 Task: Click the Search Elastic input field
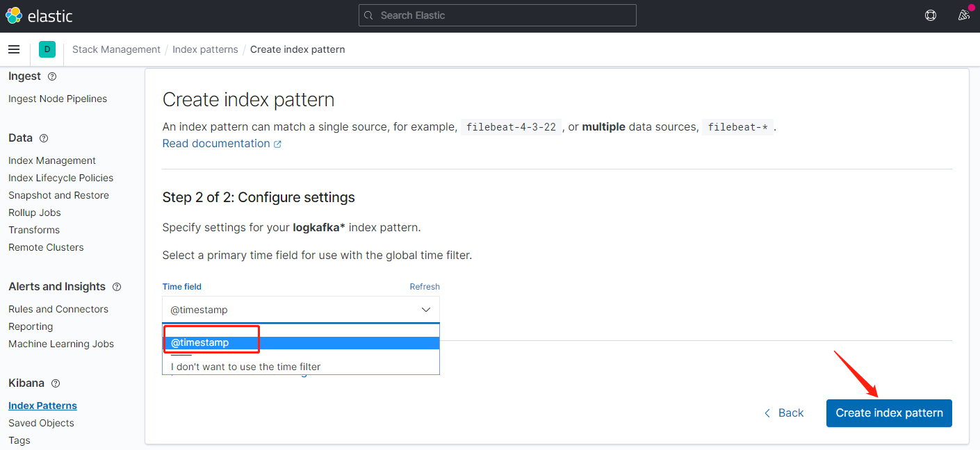(x=497, y=15)
